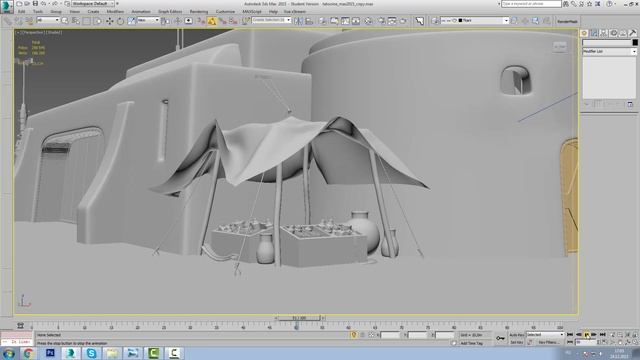The width and height of the screenshot is (640, 360).
Task: Open the Render Setup icon
Action: click(381, 21)
